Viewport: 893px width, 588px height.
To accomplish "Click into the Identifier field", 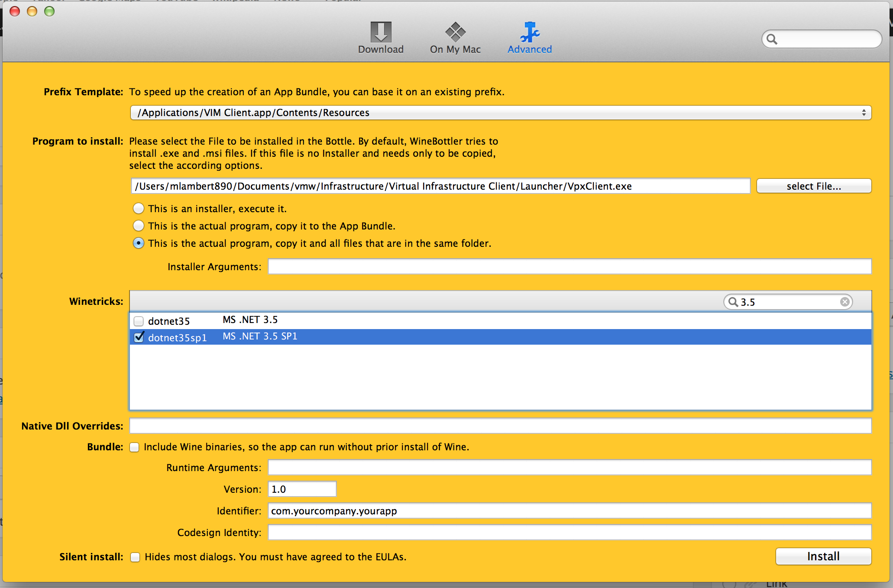I will 569,511.
